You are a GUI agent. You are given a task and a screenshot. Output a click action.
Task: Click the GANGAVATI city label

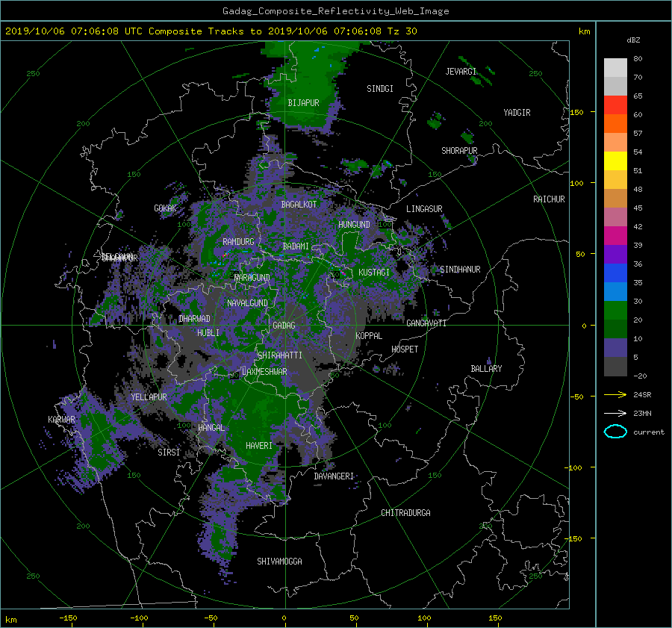pos(426,323)
